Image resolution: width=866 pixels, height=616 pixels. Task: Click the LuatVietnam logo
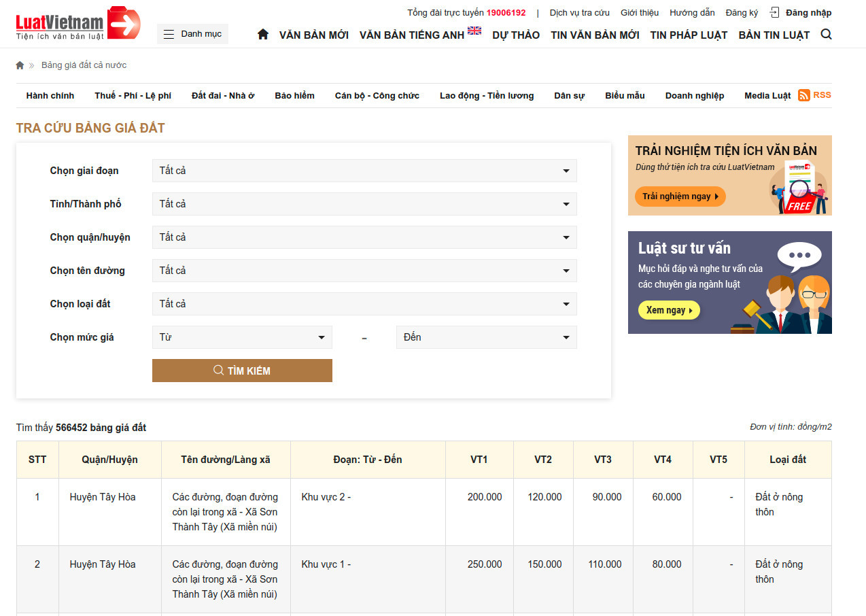pyautogui.click(x=78, y=24)
